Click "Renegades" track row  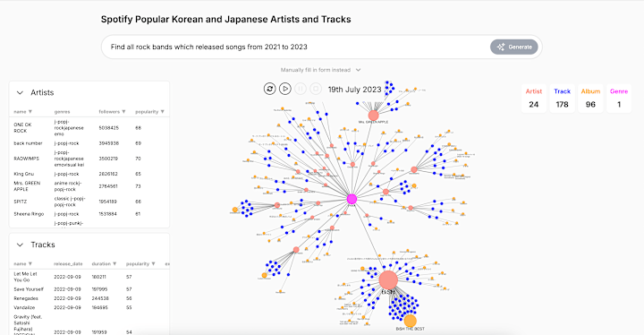pos(89,298)
